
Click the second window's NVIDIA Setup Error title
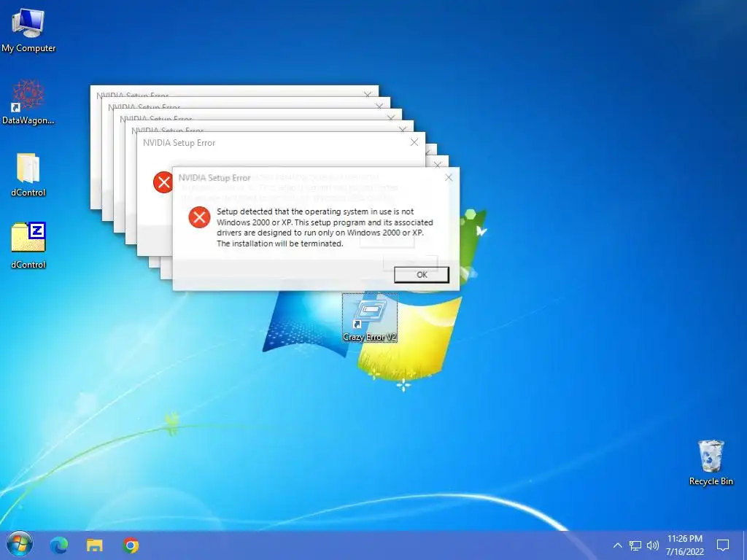(x=179, y=143)
